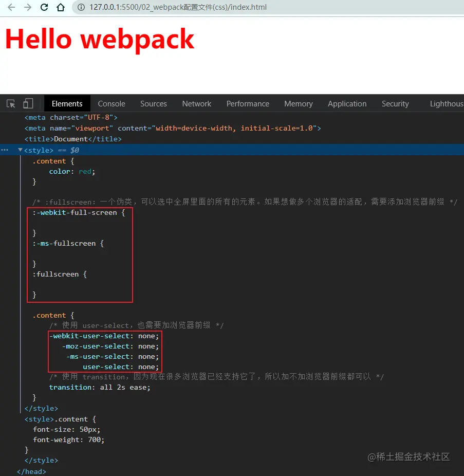The height and width of the screenshot is (476, 464).
Task: Go to the browser home page icon
Action: coord(61,7)
